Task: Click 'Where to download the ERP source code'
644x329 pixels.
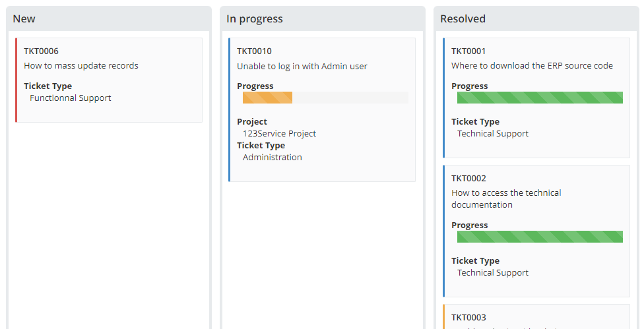Action: click(x=532, y=66)
